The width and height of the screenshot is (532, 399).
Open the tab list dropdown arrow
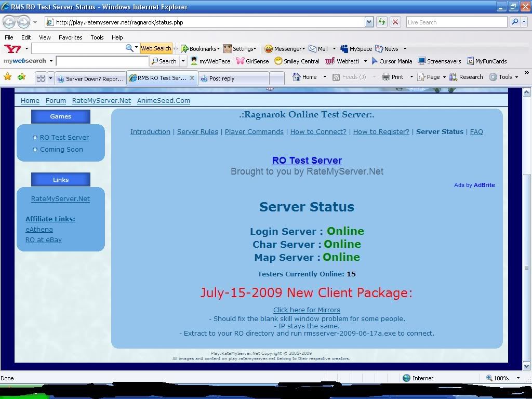[50, 78]
